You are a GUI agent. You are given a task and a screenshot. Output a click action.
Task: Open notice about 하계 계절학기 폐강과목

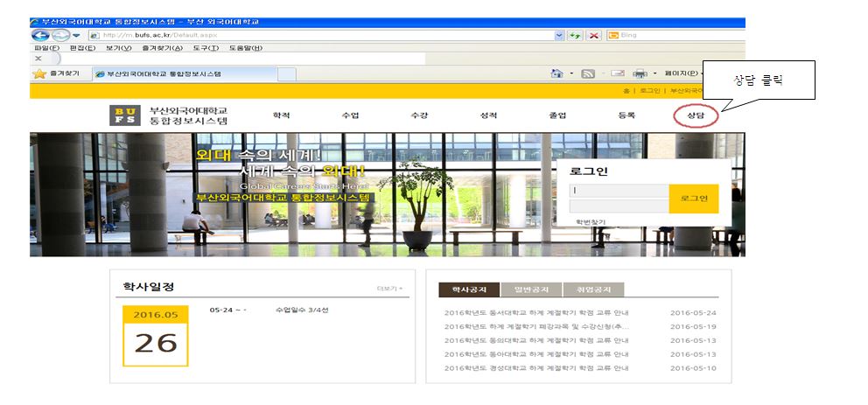click(536, 326)
